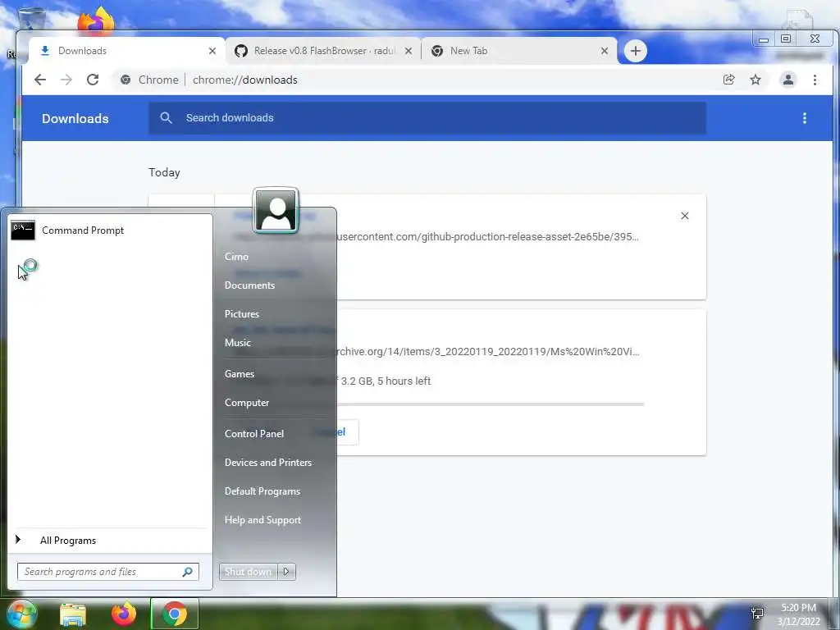The width and height of the screenshot is (840, 630).
Task: Open Games from Start menu
Action: (239, 374)
